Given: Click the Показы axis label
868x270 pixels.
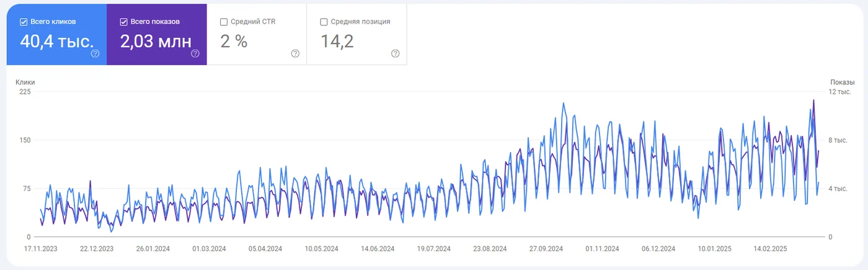Looking at the screenshot, I should coord(843,82).
